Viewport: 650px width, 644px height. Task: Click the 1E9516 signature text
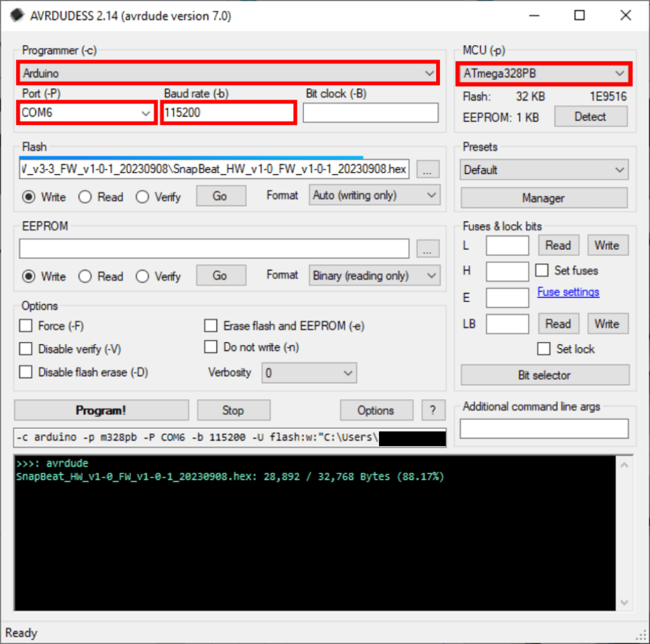click(x=608, y=96)
